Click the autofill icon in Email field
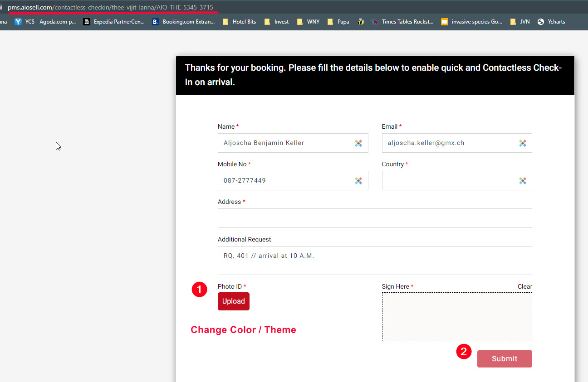This screenshot has height=382, width=588. point(523,143)
